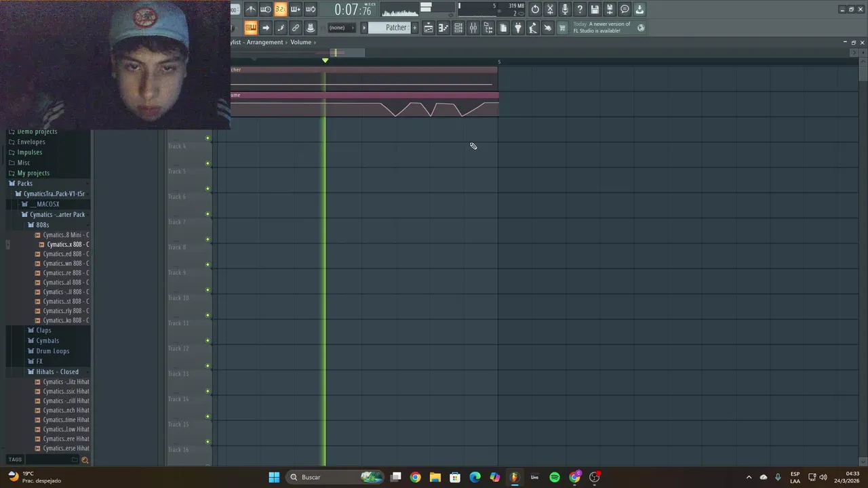
Task: Click the tempo tapper icon
Action: 533,28
